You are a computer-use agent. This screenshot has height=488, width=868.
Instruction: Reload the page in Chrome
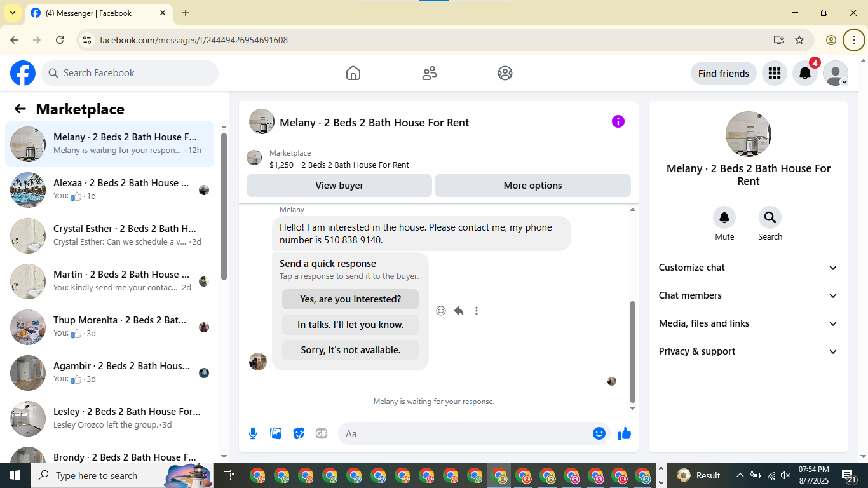(x=60, y=40)
